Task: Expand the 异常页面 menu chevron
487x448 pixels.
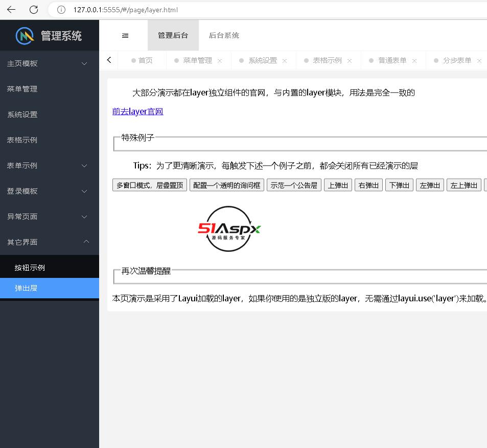Action: pos(84,217)
